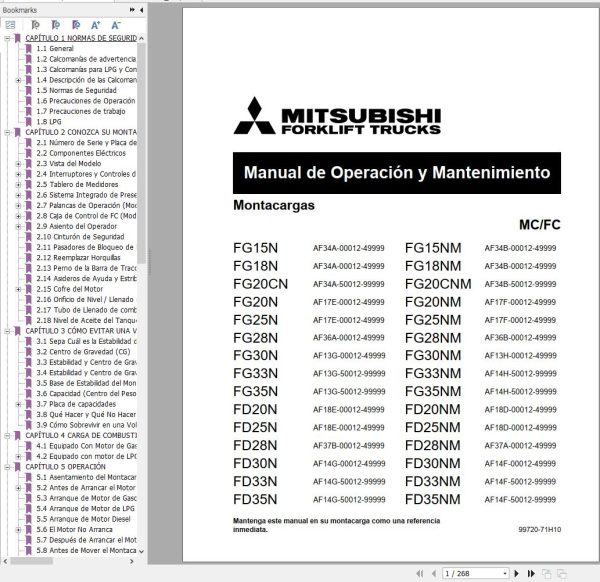Expand 3.7 Placa de capacidades bookmark
Viewport: 600px width, 582px height.
(18, 404)
